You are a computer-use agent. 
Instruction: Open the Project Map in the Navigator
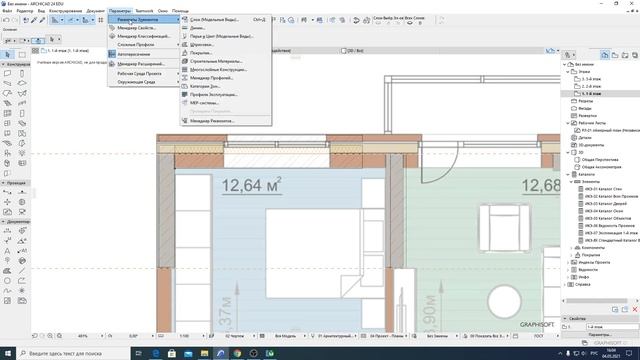point(605,55)
